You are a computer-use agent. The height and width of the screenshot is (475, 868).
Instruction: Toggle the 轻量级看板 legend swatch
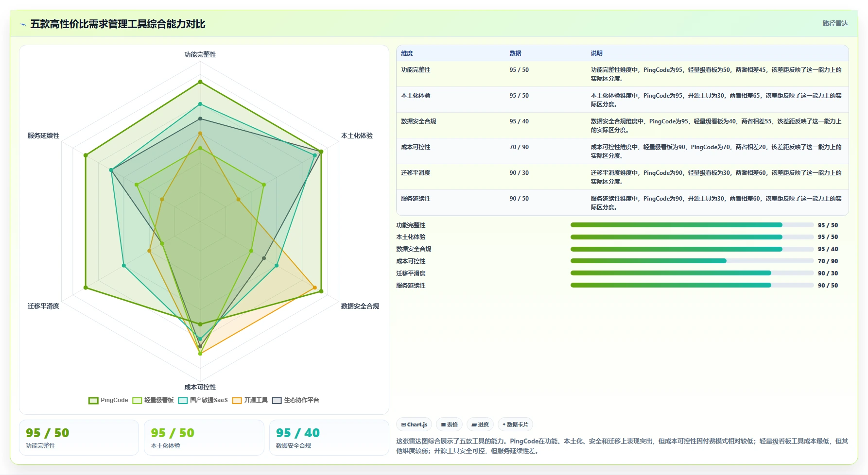(x=137, y=401)
